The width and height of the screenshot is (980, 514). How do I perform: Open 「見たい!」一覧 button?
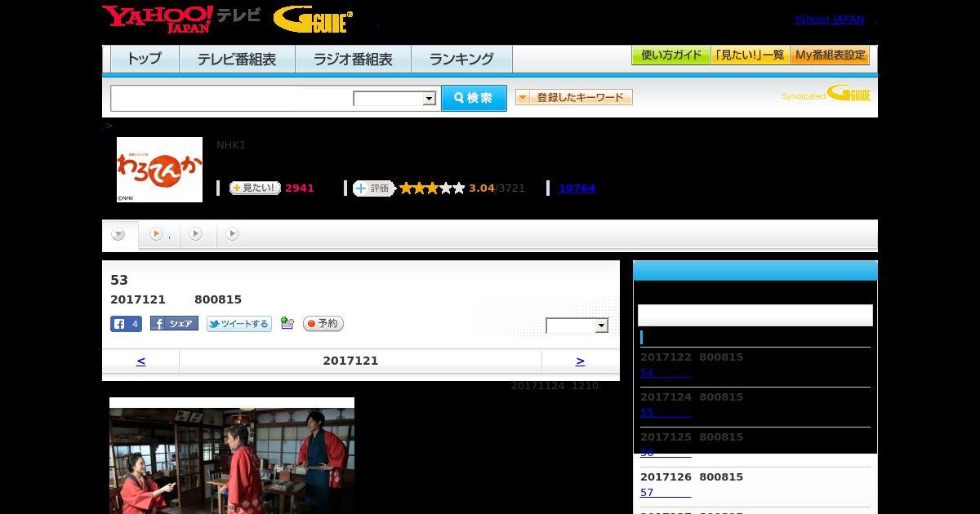coord(751,55)
